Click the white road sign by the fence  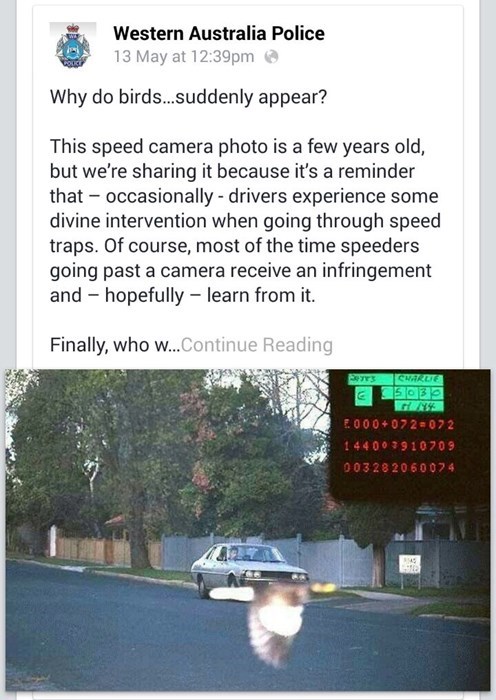pos(409,564)
